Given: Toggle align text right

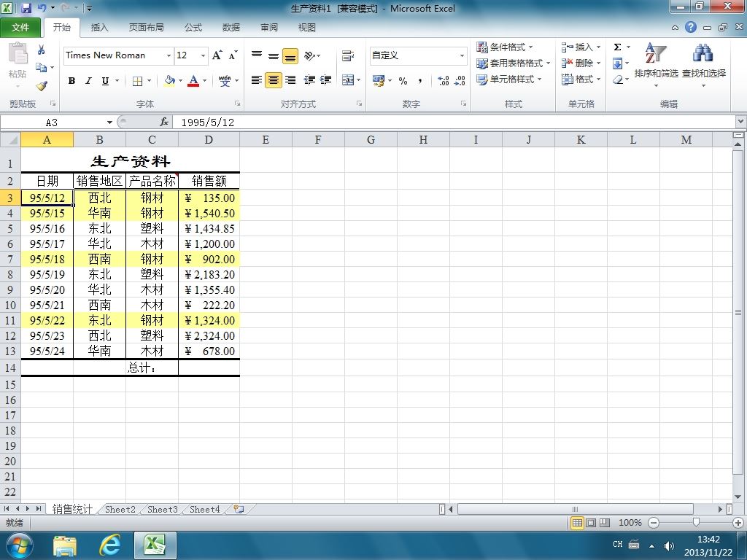Looking at the screenshot, I should click(290, 80).
